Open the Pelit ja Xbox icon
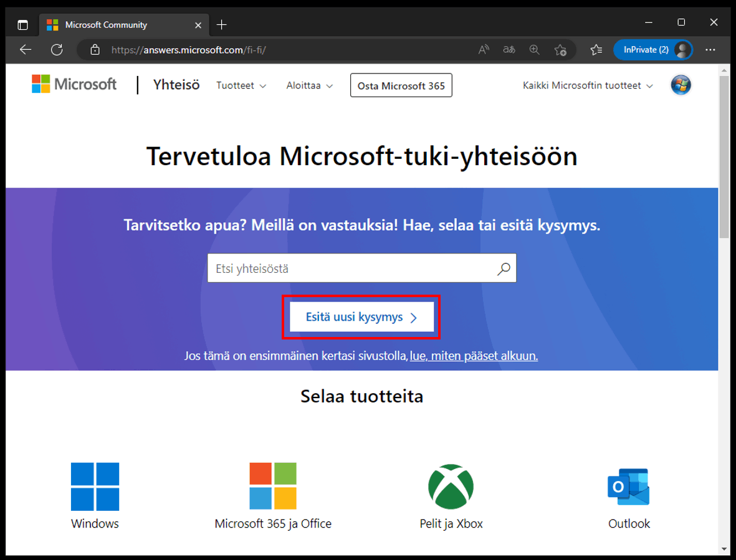 [x=451, y=486]
